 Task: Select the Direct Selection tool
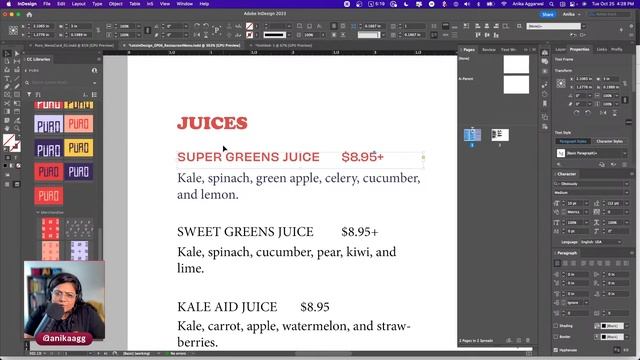17,53
